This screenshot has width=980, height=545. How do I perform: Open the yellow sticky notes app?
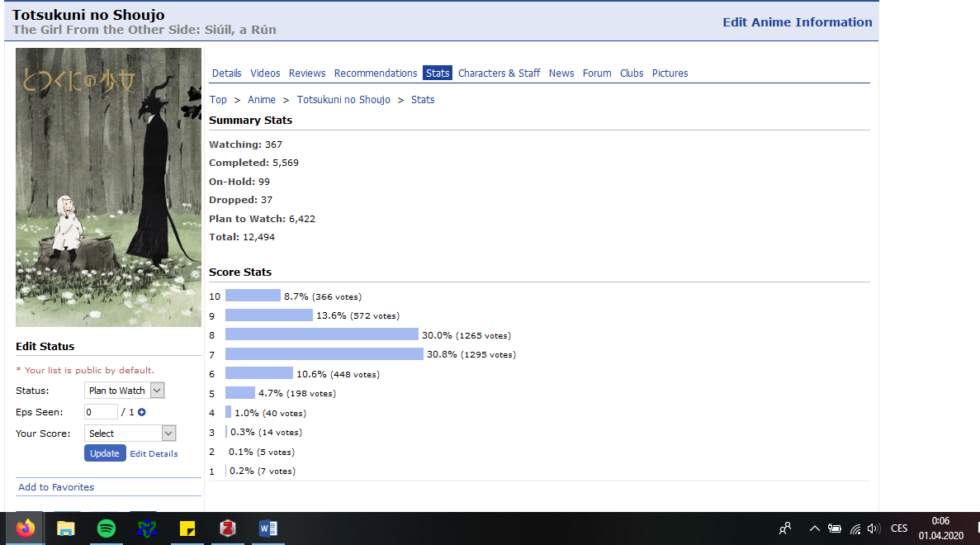pos(187,528)
